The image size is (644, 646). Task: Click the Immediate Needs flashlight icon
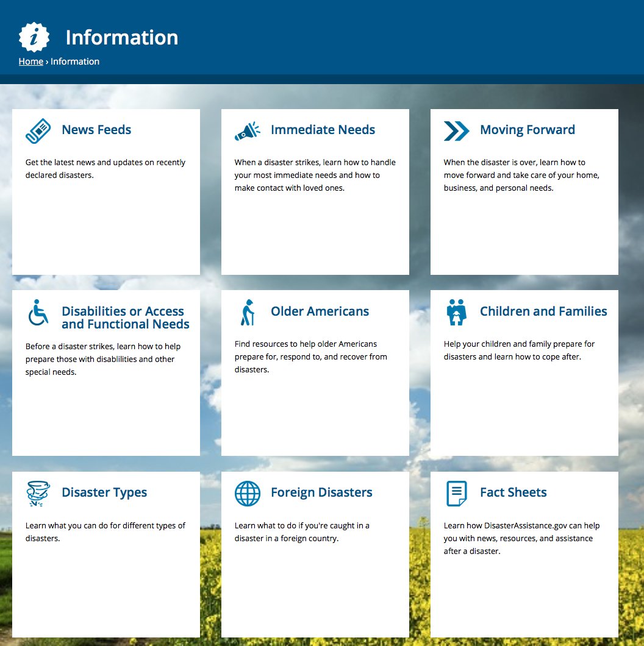(248, 131)
